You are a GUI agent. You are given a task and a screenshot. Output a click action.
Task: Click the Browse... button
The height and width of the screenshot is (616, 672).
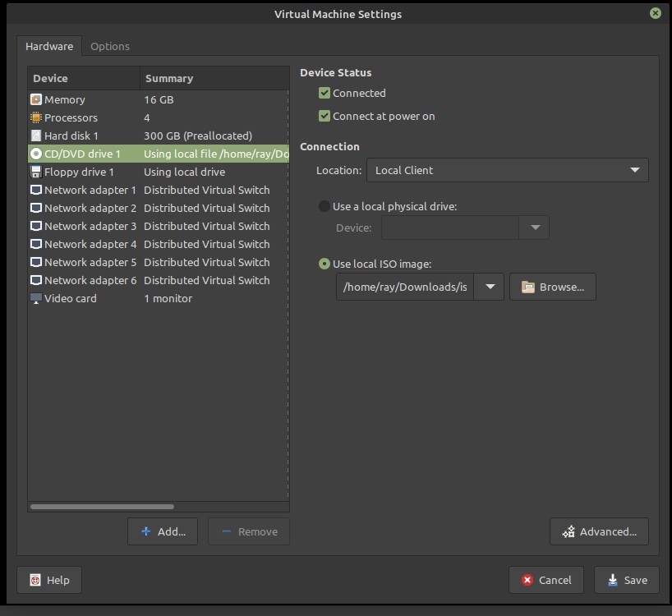[x=552, y=287]
